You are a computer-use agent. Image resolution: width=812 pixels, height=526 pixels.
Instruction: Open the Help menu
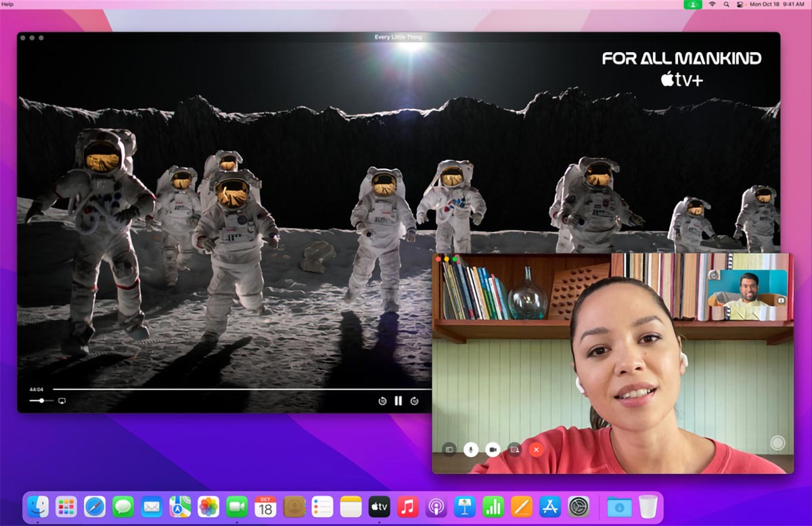[8, 4]
